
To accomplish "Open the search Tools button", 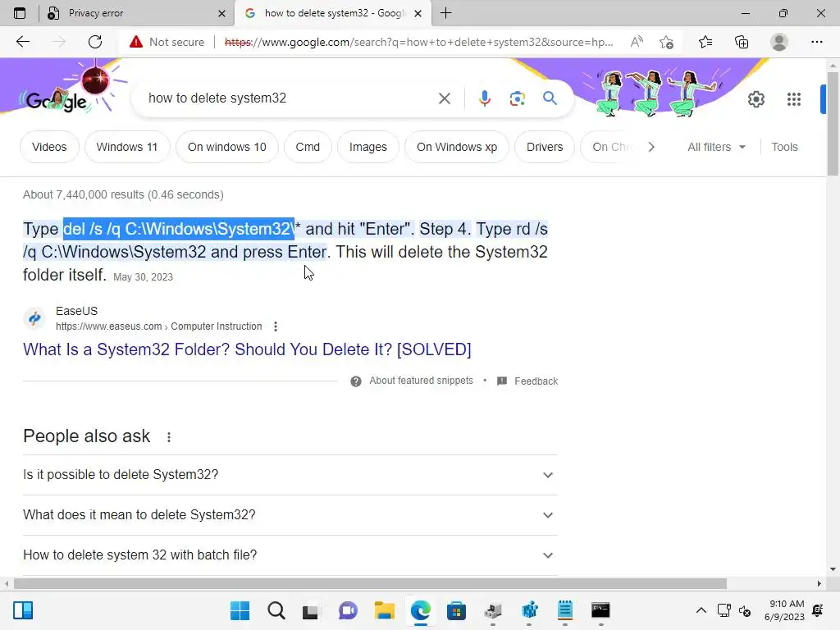I will click(784, 147).
